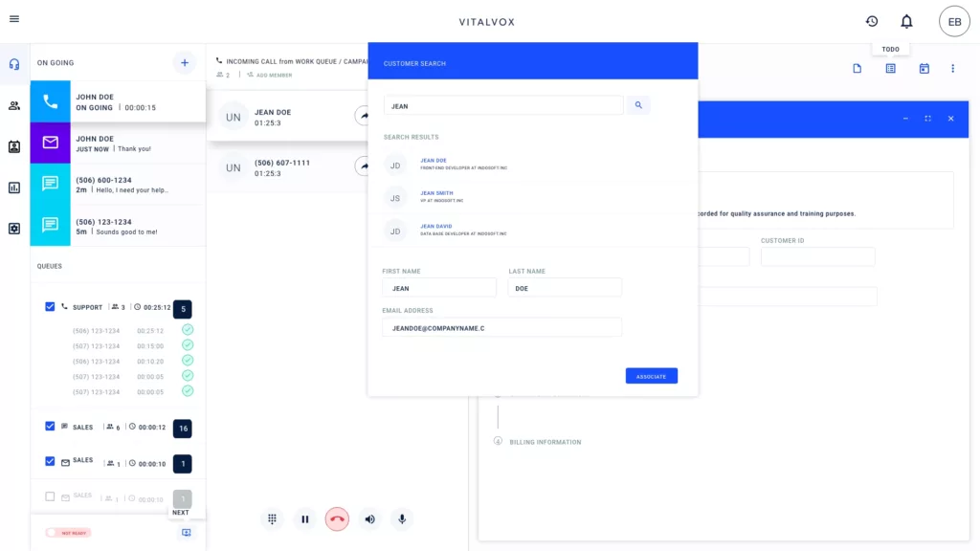End the ongoing call
This screenshot has height=551, width=980.
(x=337, y=518)
